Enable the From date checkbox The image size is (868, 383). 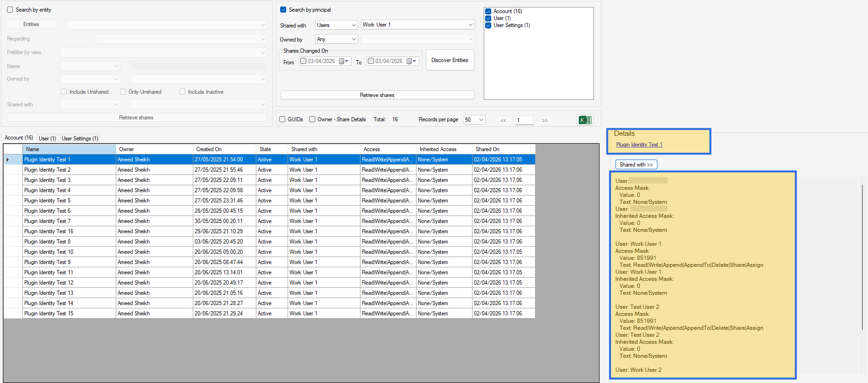[303, 61]
